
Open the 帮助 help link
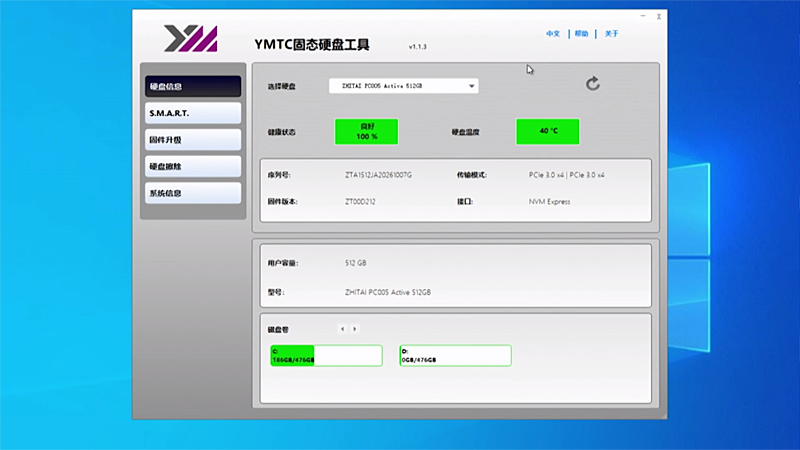point(582,34)
